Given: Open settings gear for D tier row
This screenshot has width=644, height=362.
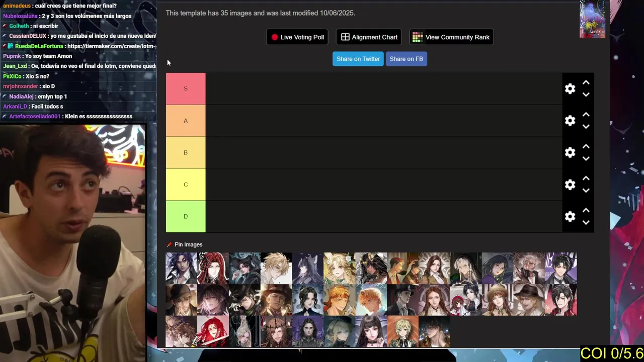Looking at the screenshot, I should [570, 216].
